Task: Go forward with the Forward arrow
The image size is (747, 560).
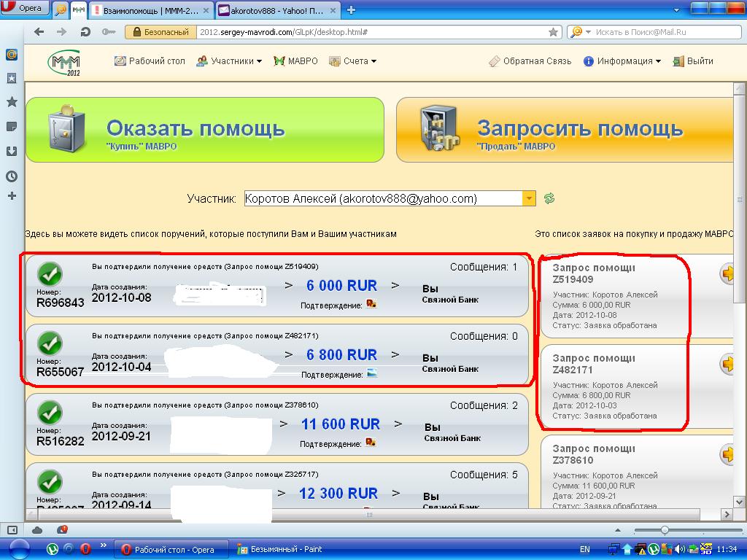Action: (61, 32)
